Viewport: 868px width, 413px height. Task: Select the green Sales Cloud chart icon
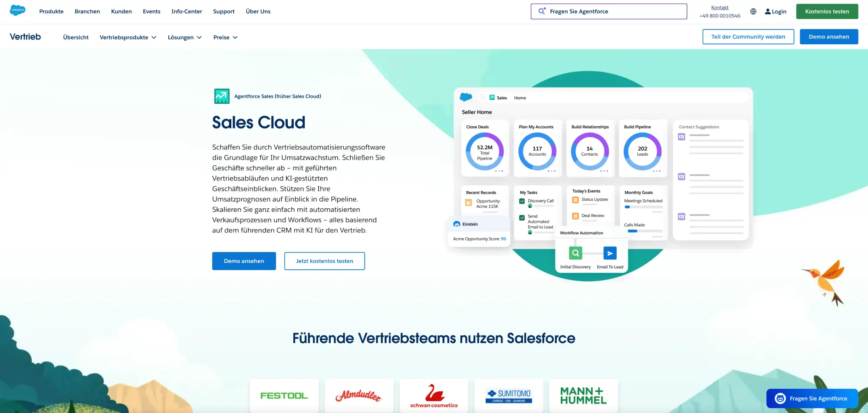(x=222, y=96)
